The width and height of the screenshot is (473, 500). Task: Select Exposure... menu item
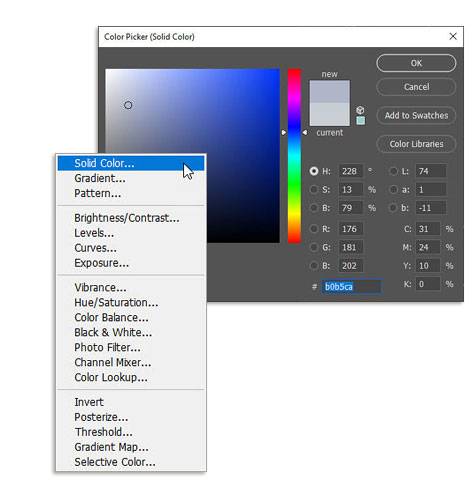[x=131, y=263]
